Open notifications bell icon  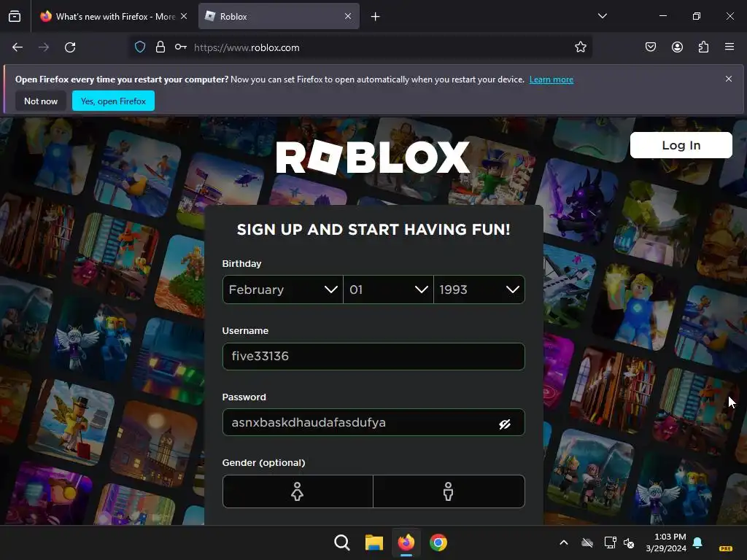(x=697, y=542)
